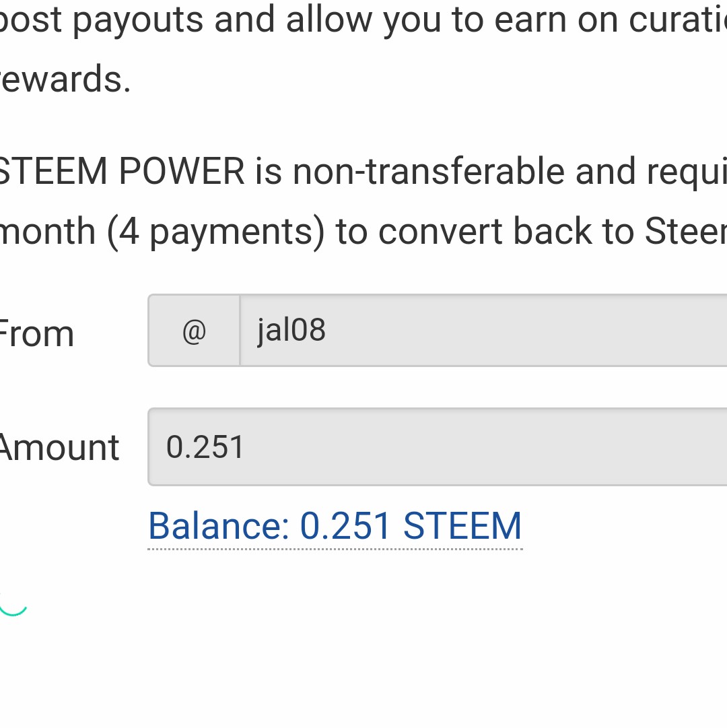Click the STEEM POWER heading words
Viewport: 727px width, 728px height.
tap(121, 172)
